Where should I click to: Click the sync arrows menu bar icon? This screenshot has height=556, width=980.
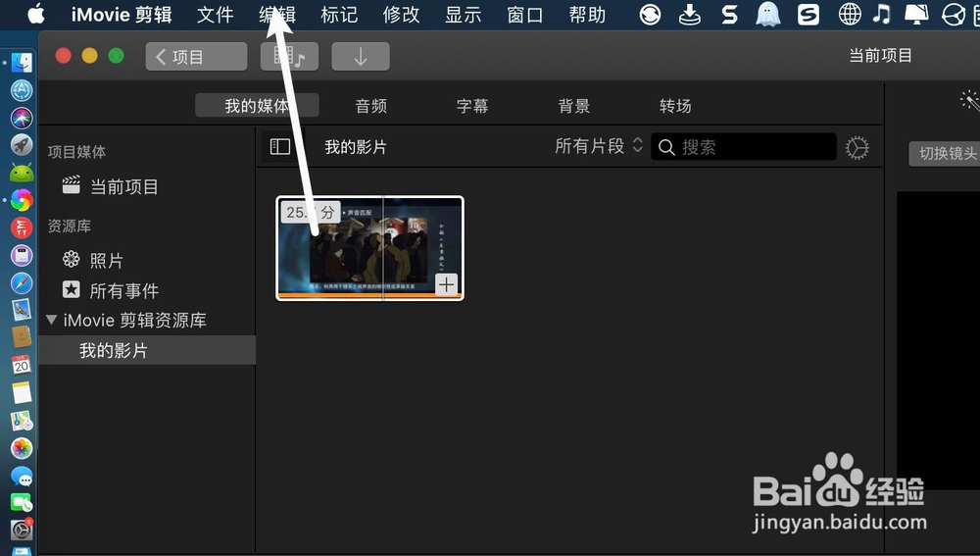tap(650, 14)
